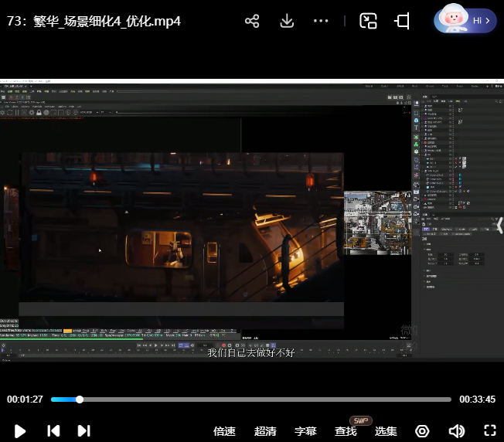Download the video with the download icon
The height and width of the screenshot is (442, 504).
[287, 22]
